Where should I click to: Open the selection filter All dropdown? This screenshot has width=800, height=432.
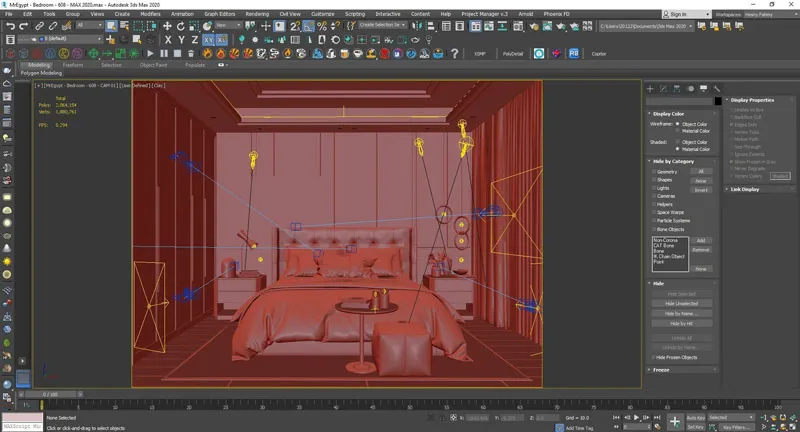coord(88,26)
